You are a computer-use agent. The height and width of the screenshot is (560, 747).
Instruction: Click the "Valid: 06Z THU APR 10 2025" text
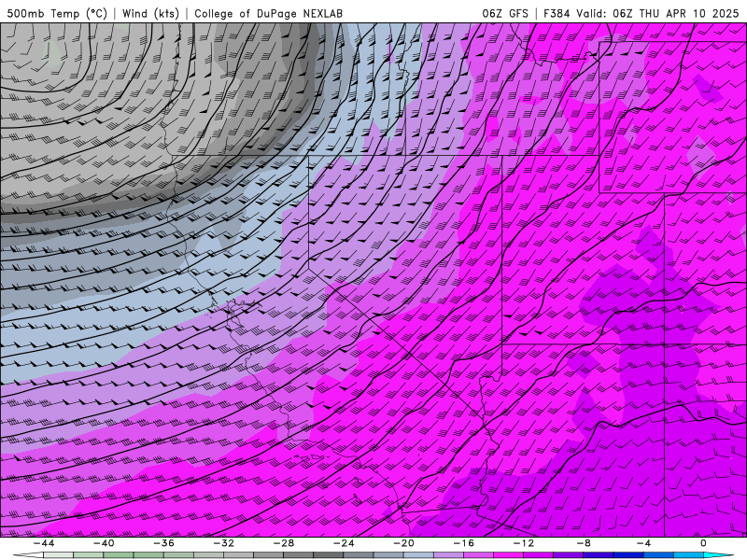coord(657,13)
